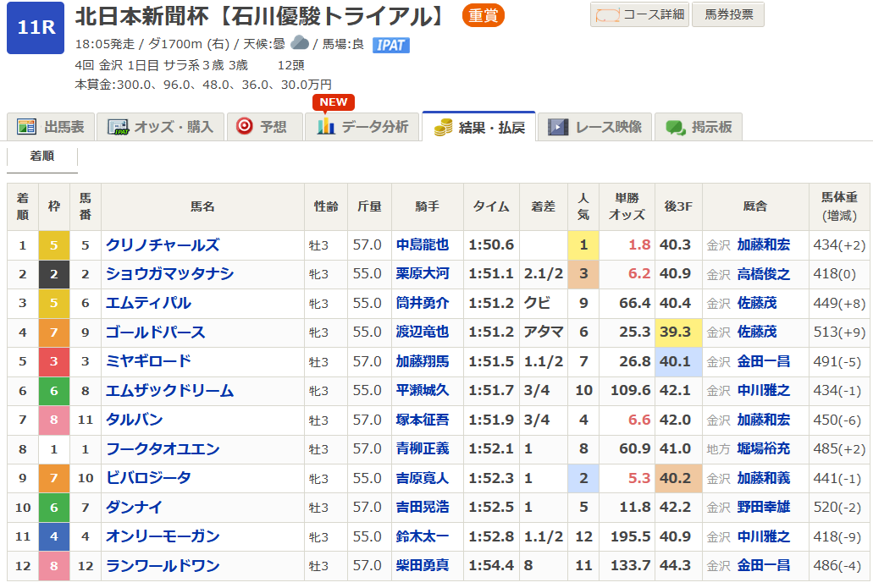Open trainer 堀場裕充 link
Viewport: 873px width, 588px height.
point(762,449)
